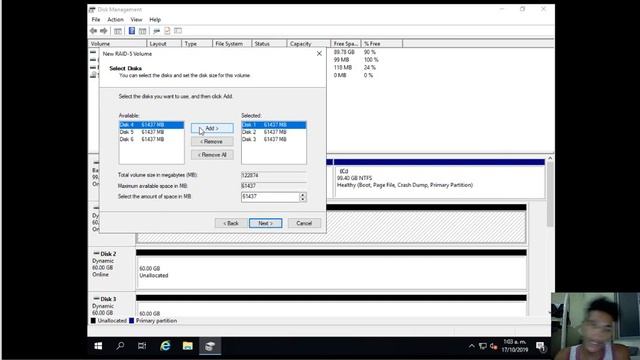Increase space amount with spinner up arrow
Screen dimensions: 640x360
(x=302, y=195)
